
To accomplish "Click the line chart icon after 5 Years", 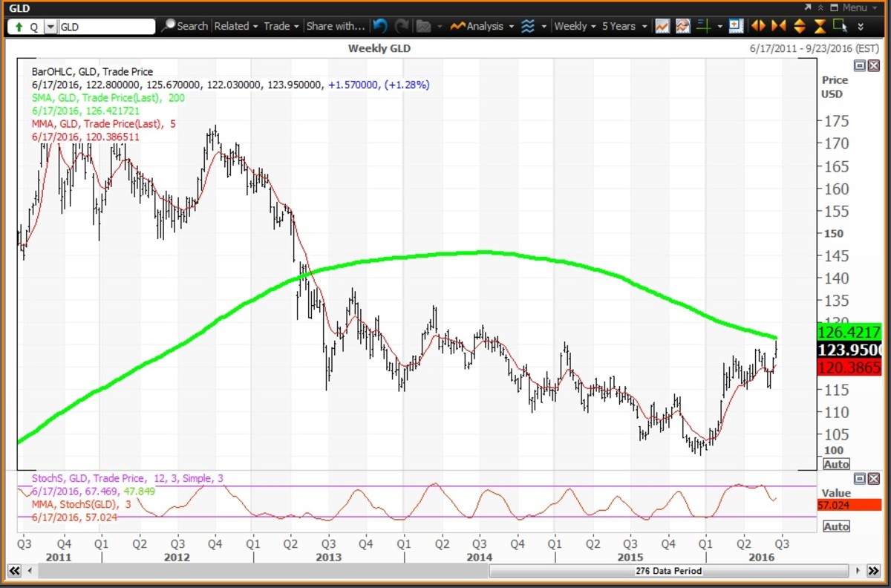I will pyautogui.click(x=662, y=26).
